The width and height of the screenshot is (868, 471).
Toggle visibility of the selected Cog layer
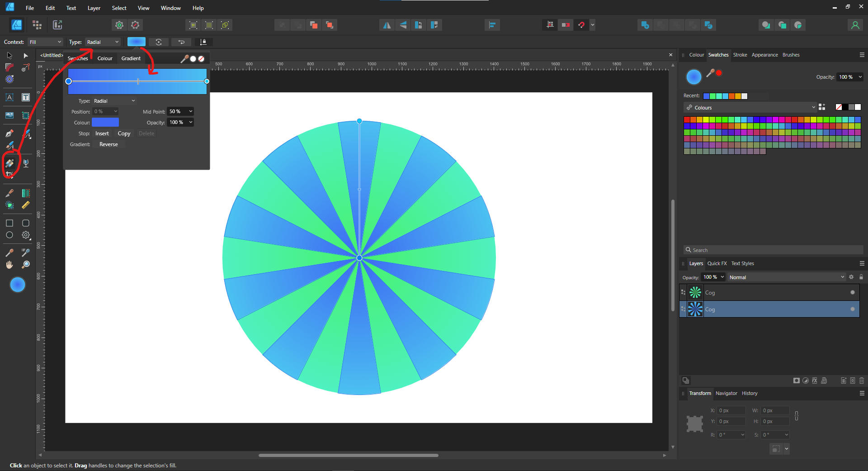click(853, 309)
